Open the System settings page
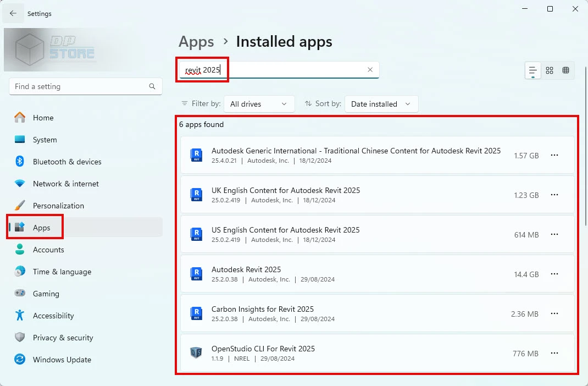This screenshot has width=588, height=386. tap(86, 140)
